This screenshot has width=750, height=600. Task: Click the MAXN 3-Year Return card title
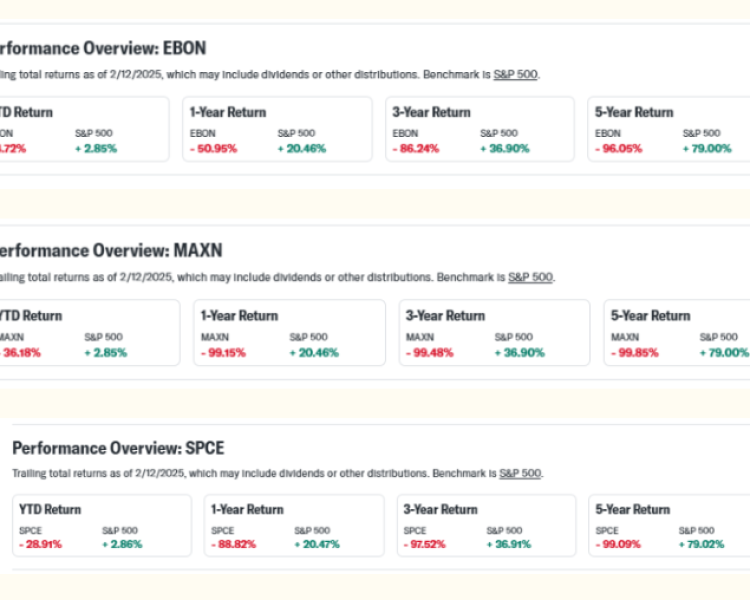click(445, 315)
